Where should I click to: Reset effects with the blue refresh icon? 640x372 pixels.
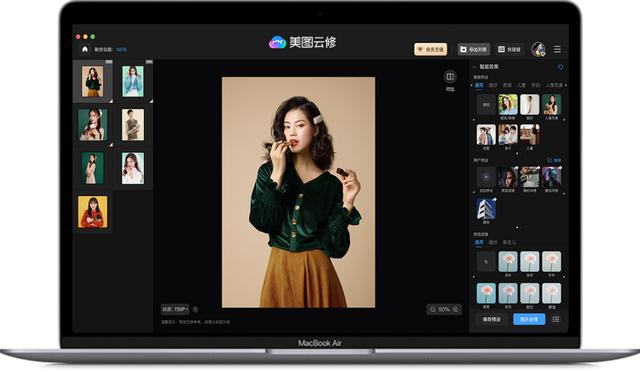coord(560,67)
